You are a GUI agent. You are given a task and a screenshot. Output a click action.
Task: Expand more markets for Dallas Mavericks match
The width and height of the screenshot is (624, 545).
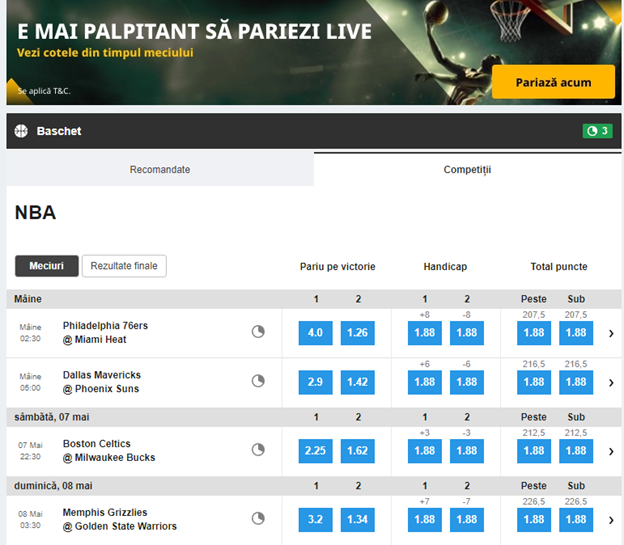click(611, 383)
